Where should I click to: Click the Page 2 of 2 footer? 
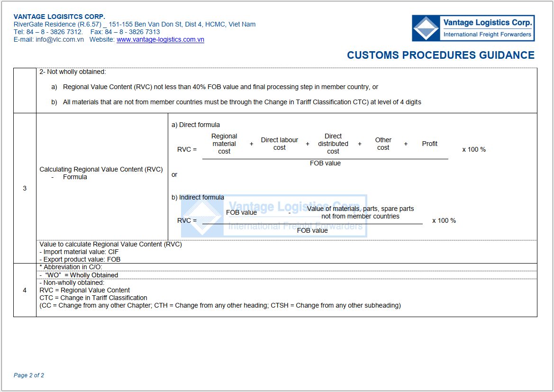(29, 375)
